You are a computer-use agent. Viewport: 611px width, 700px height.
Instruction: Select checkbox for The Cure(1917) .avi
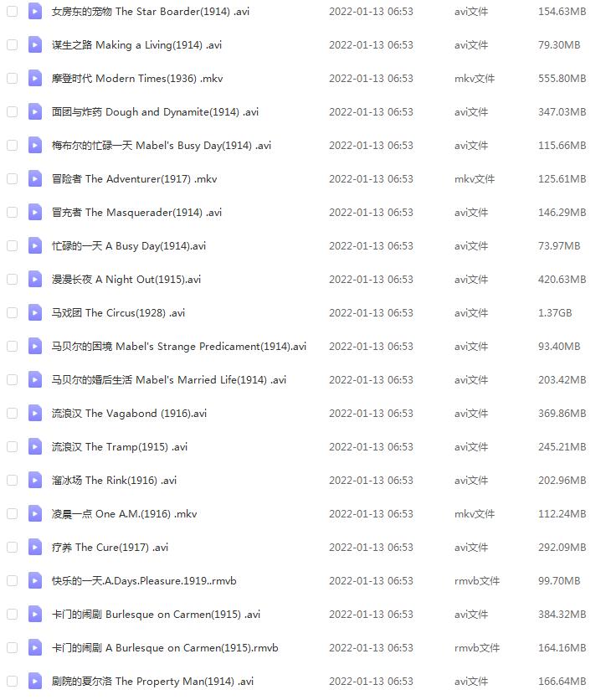(13, 548)
